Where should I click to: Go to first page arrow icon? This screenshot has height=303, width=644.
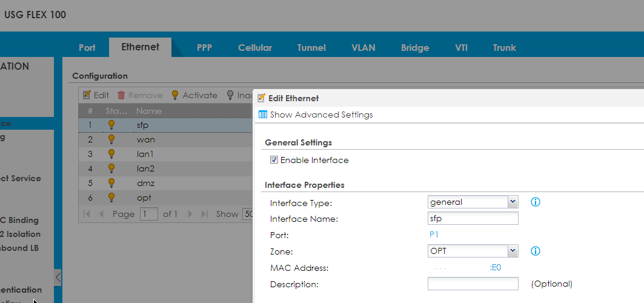coord(87,214)
